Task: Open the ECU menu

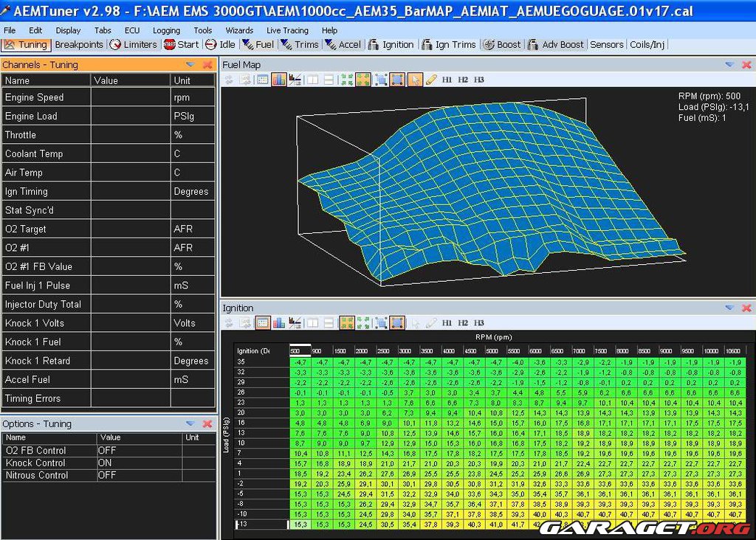Action: (132, 30)
